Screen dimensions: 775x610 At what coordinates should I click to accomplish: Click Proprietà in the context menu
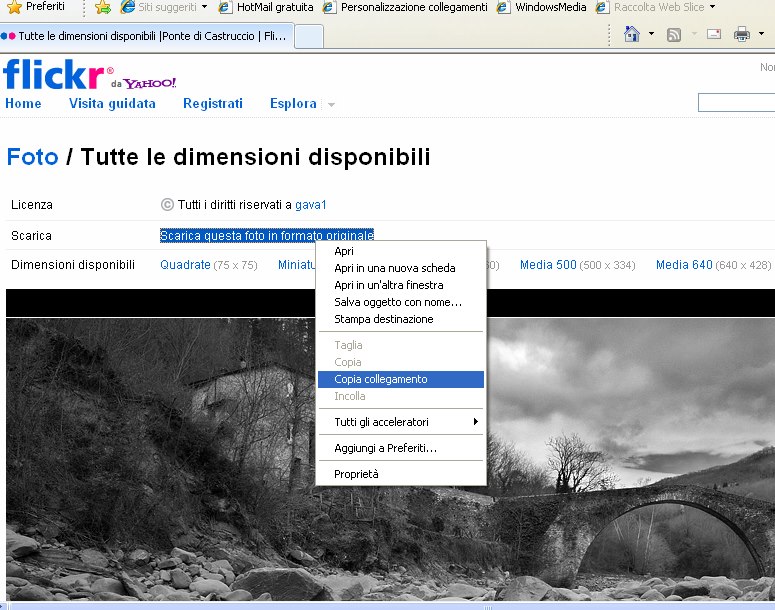click(356, 474)
